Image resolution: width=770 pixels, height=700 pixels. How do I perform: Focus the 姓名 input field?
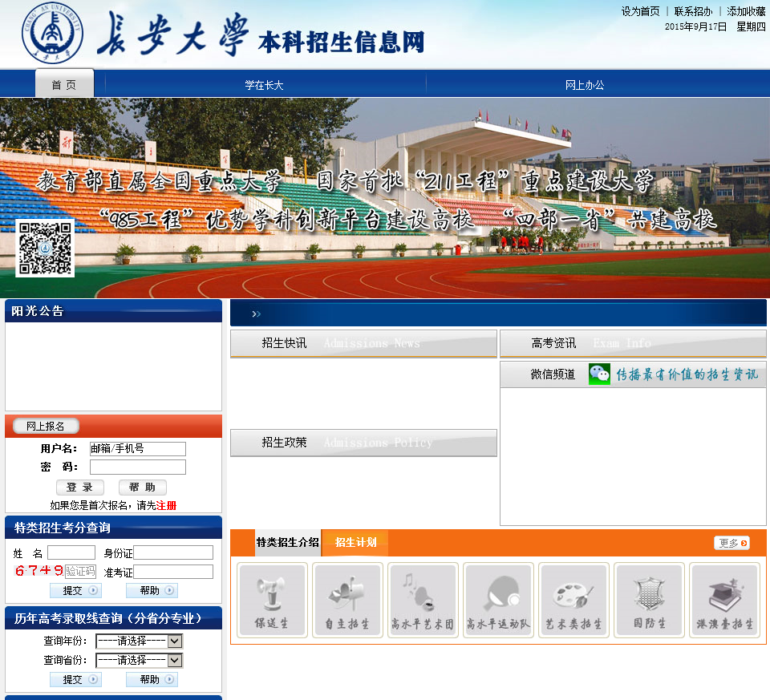tap(71, 552)
